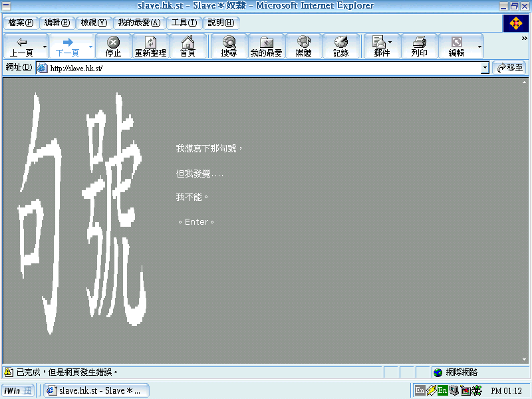Viewport: 532px width, 399px height.
Task: Click the IE page icon in address bar
Action: (42, 68)
